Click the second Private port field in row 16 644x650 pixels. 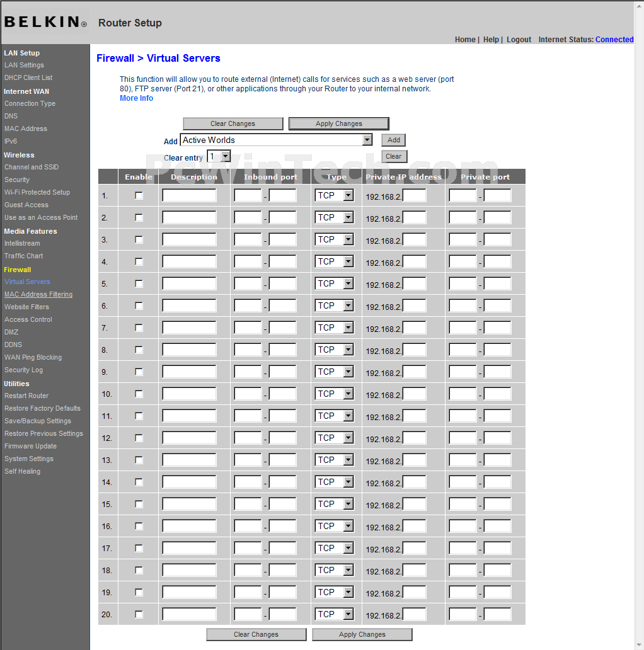(498, 526)
